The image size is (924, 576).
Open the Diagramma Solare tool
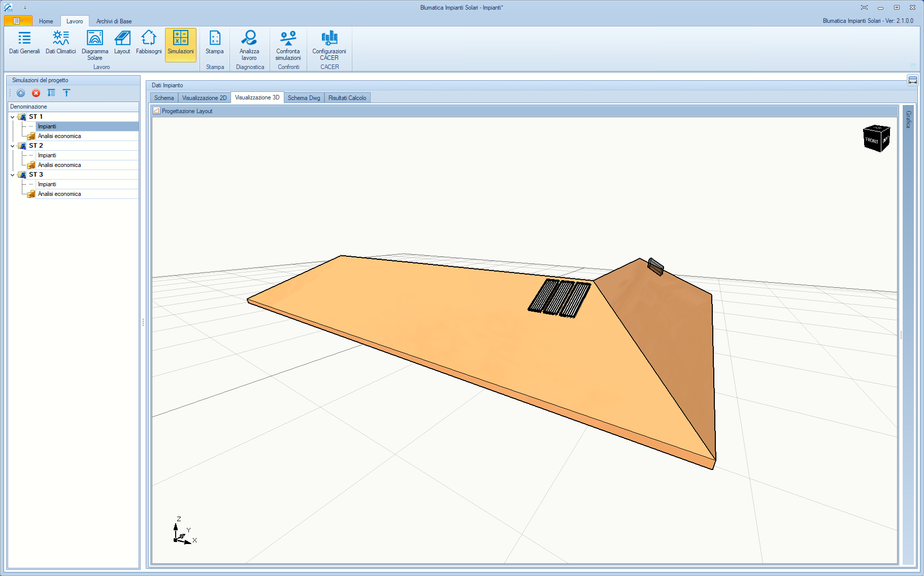pos(95,44)
